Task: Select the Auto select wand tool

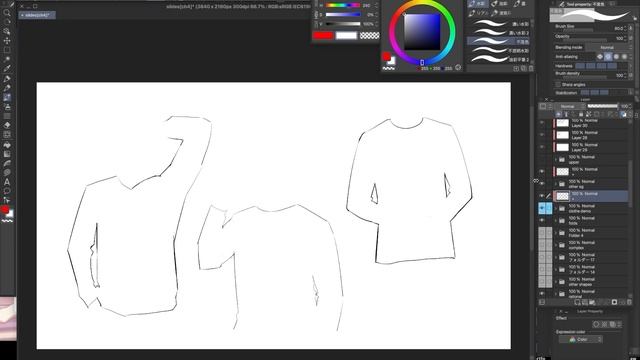Action: pos(7,60)
